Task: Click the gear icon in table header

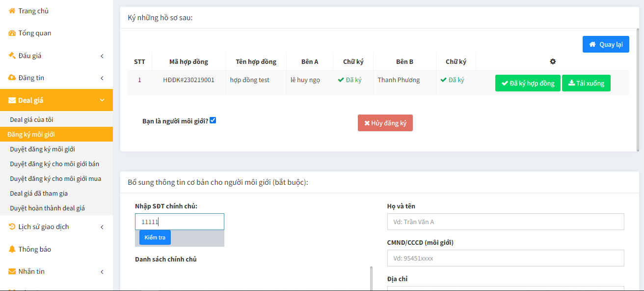Action: [553, 61]
